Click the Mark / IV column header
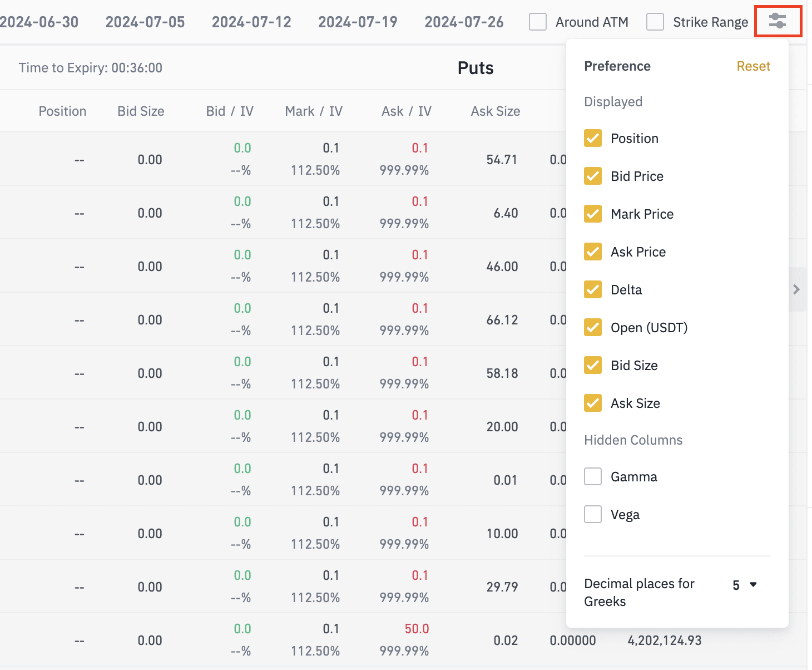Viewport: 812px width, 670px height. tap(314, 111)
